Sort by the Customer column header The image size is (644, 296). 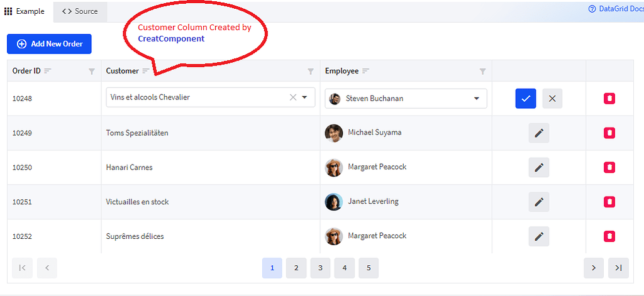[123, 71]
